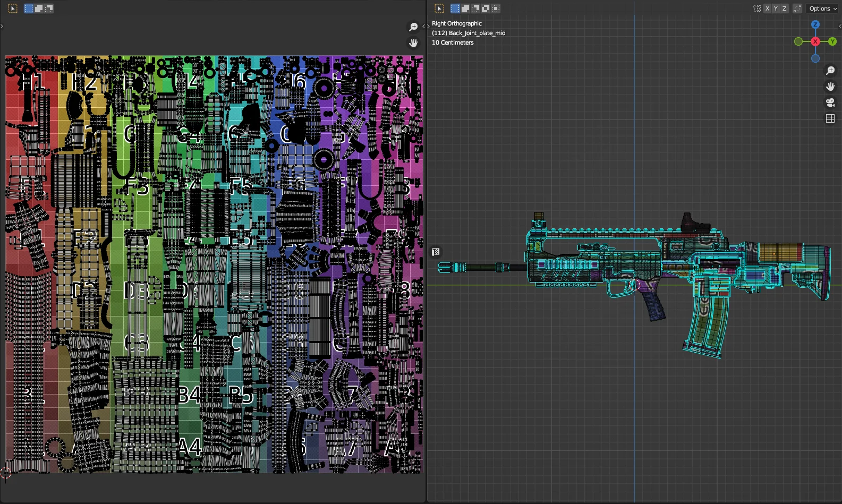The width and height of the screenshot is (842, 504).
Task: Set extend selection mode in the UV editor
Action: pos(39,8)
